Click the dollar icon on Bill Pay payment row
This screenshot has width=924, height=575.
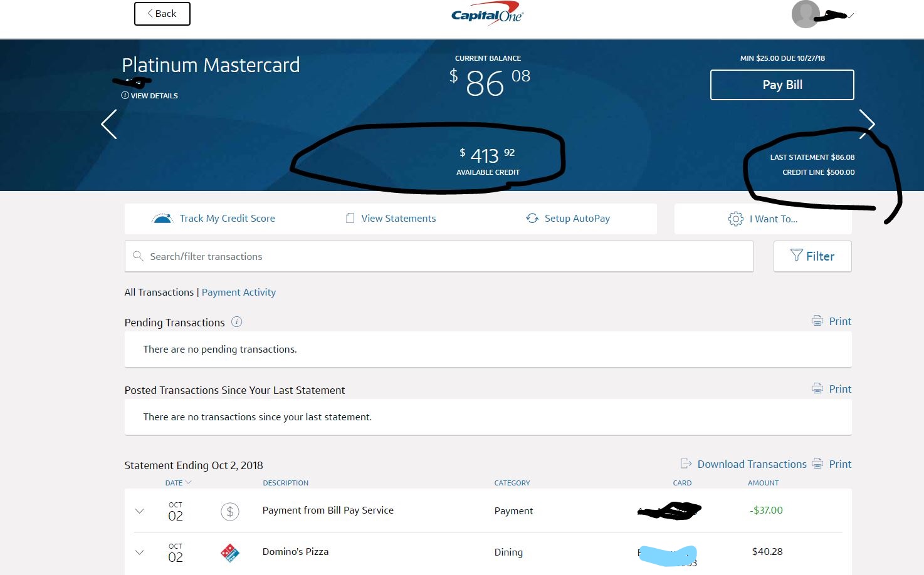[230, 512]
